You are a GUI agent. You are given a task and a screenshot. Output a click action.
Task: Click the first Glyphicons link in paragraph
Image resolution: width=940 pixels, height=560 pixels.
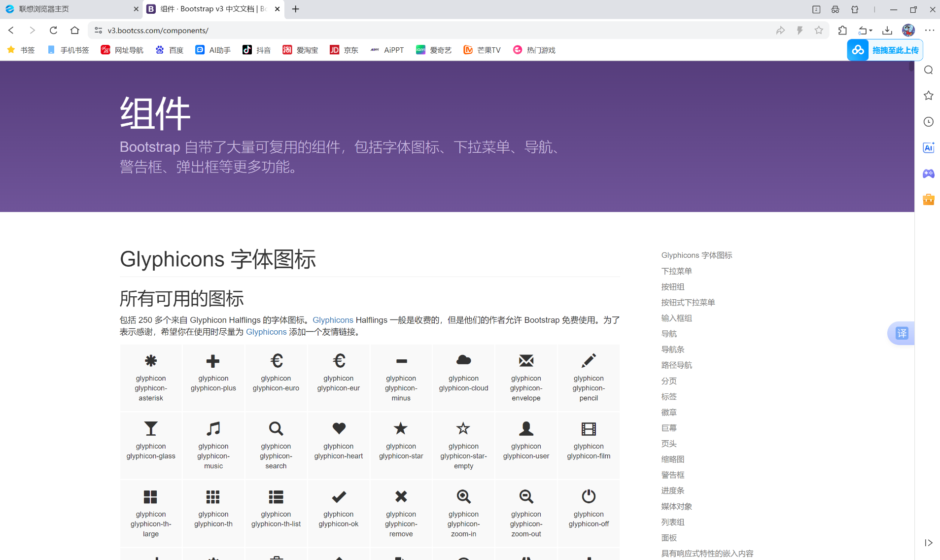[x=333, y=320]
